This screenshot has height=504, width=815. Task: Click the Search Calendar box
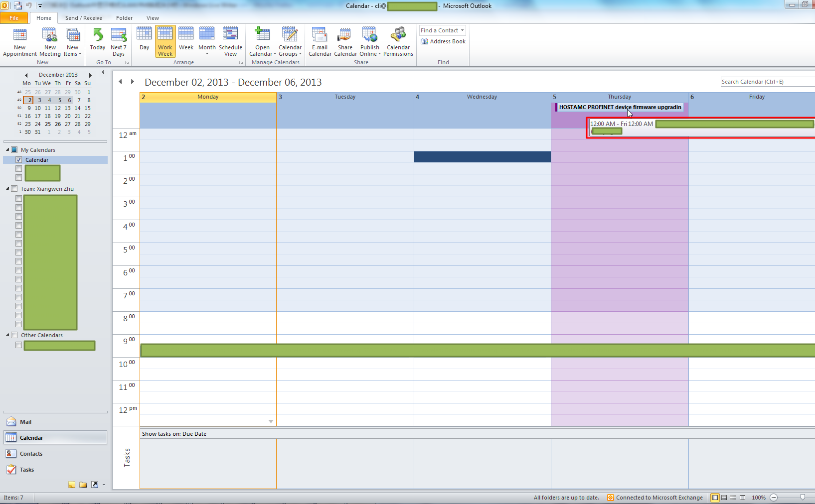pos(768,82)
